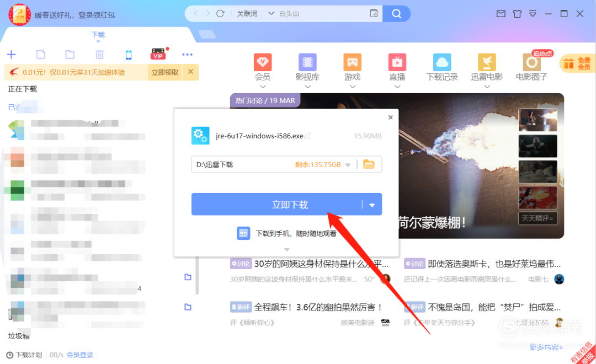Open the 影视库 video library icon
This screenshot has height=364, width=596.
(x=307, y=62)
